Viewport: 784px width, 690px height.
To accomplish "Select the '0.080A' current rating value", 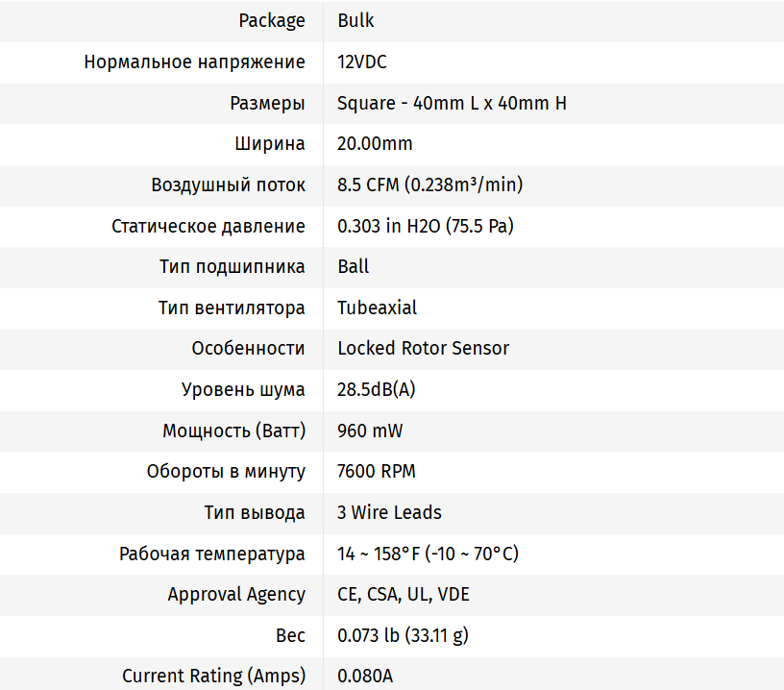I will coord(365,676).
